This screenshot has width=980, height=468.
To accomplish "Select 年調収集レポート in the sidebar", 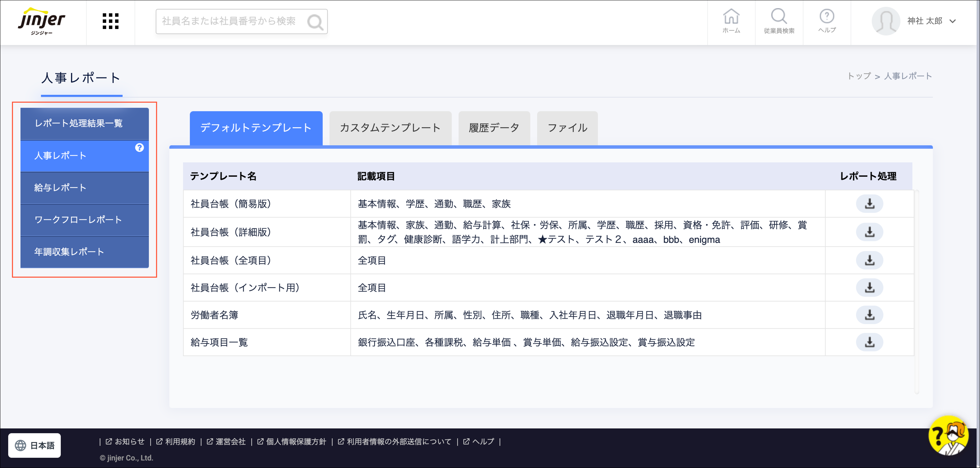I will [x=85, y=252].
